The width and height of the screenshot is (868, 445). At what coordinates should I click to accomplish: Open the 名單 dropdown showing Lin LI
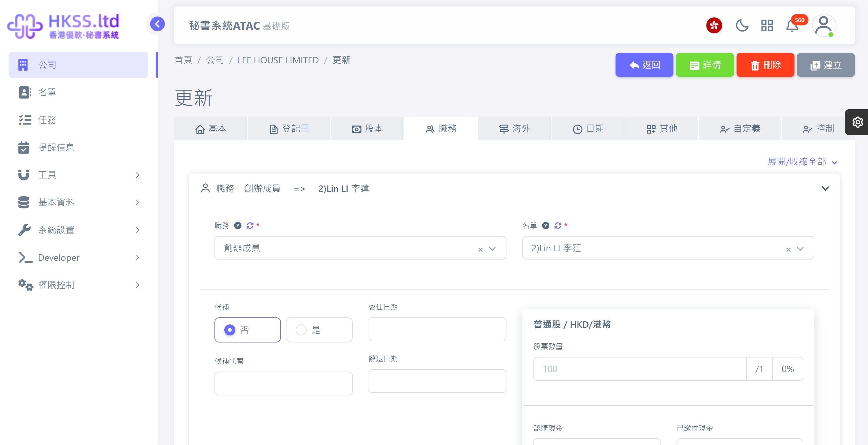pos(668,248)
